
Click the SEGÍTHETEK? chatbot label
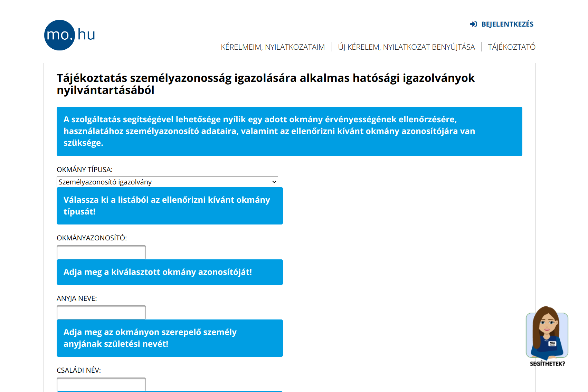coord(547,364)
